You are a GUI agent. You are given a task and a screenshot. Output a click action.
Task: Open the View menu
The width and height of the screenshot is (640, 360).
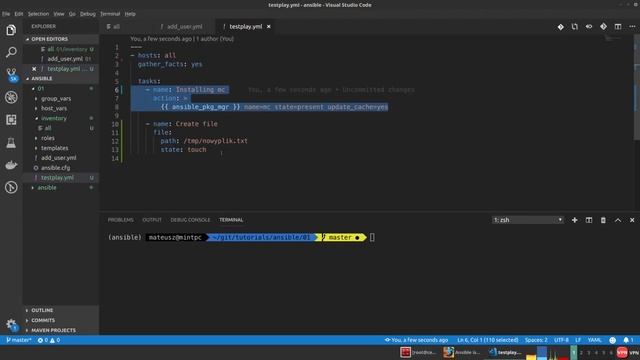pyautogui.click(x=59, y=14)
